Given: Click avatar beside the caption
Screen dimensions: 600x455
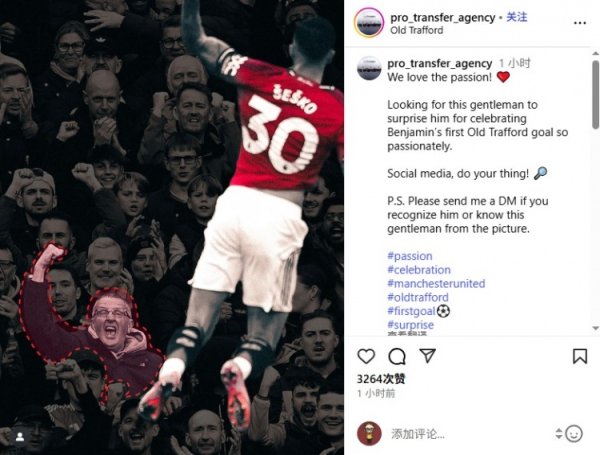Looking at the screenshot, I should (x=369, y=68).
